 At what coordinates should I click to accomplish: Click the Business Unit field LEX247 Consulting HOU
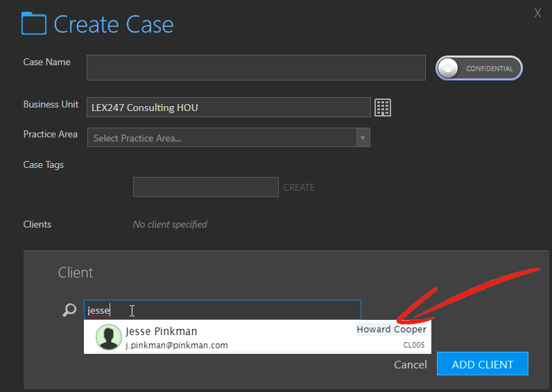pos(228,108)
